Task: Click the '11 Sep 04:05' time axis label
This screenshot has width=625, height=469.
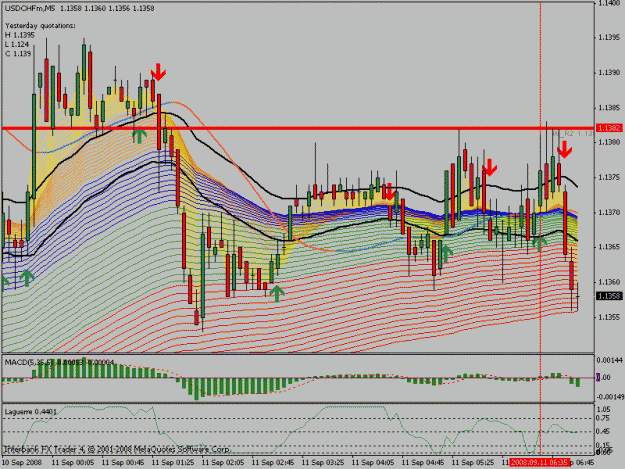Action: point(373,462)
